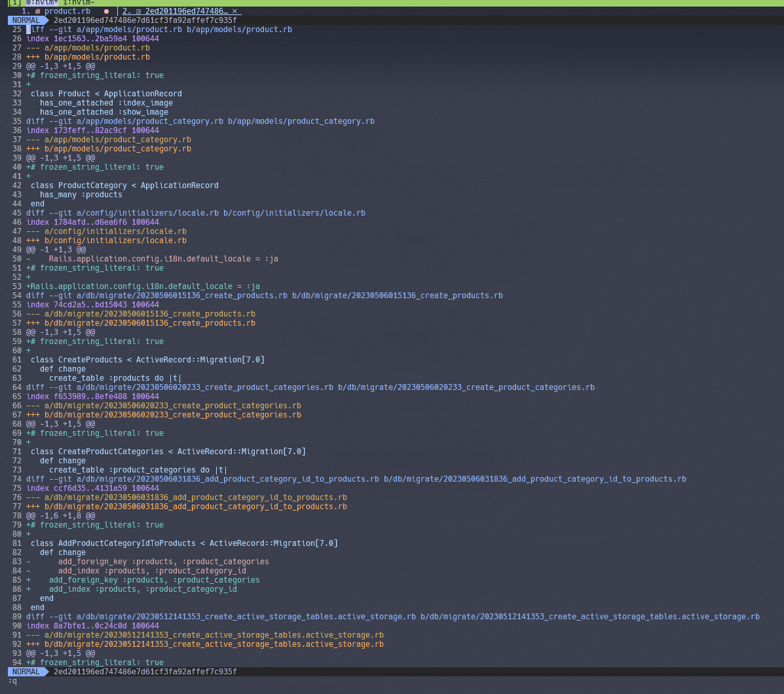Image resolution: width=784 pixels, height=694 pixels.
Task: Click '--- a/db/migrate/20230512141353_create_active_storage_tables' line
Action: coord(205,635)
